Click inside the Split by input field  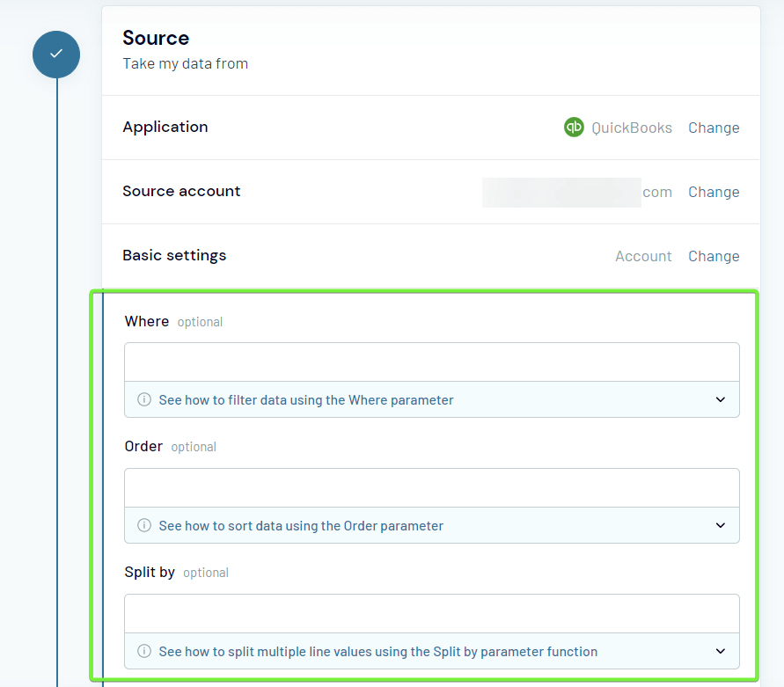pyautogui.click(x=431, y=612)
